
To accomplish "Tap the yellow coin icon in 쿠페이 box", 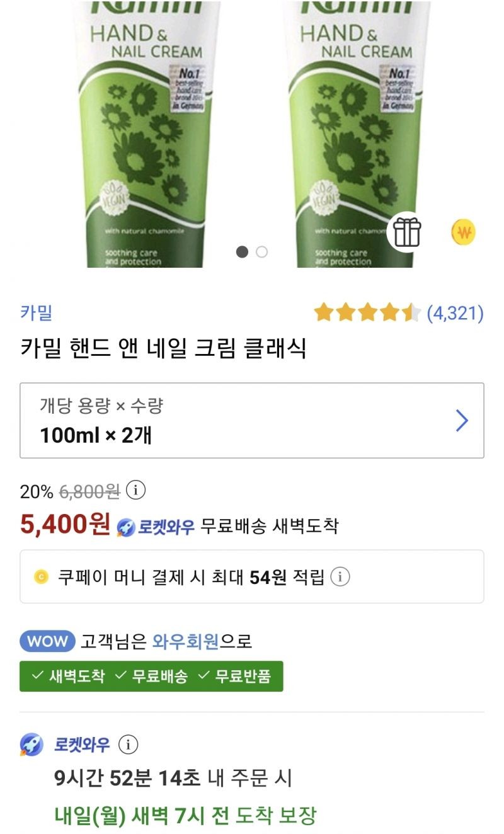I will 41,576.
